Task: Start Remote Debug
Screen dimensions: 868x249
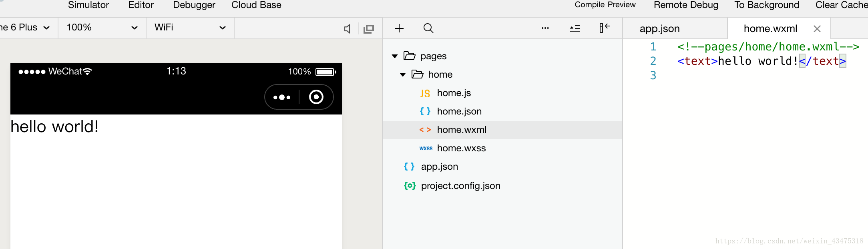Action: (686, 5)
